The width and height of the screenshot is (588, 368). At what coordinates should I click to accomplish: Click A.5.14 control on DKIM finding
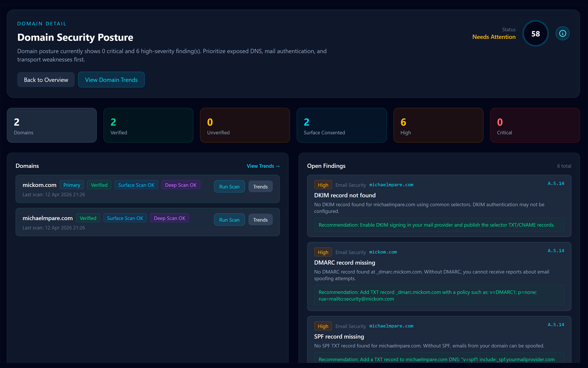[x=556, y=184]
